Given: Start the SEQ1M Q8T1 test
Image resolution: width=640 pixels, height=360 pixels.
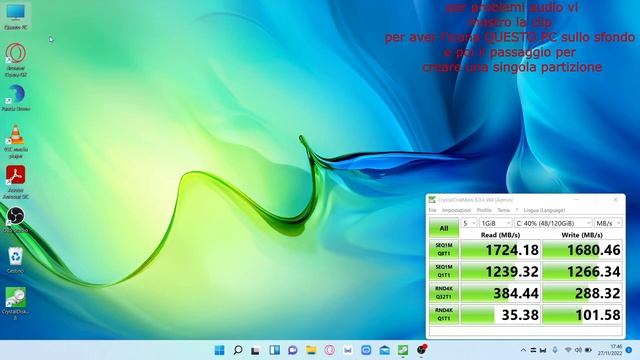Looking at the screenshot, I should tap(444, 249).
